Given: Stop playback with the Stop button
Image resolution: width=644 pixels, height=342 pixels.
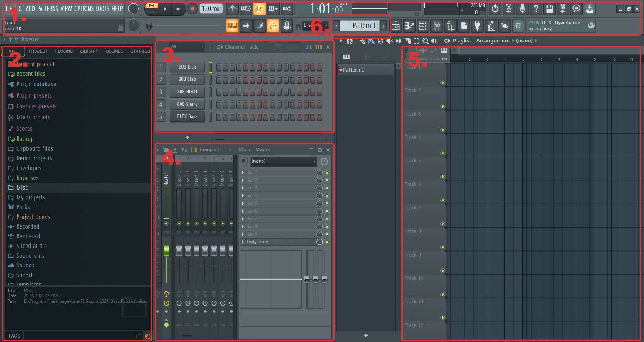Looking at the screenshot, I should pos(178,8).
